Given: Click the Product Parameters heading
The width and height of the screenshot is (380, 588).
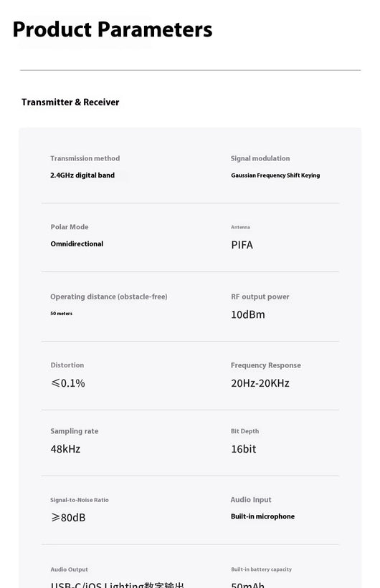Looking at the screenshot, I should tap(113, 29).
